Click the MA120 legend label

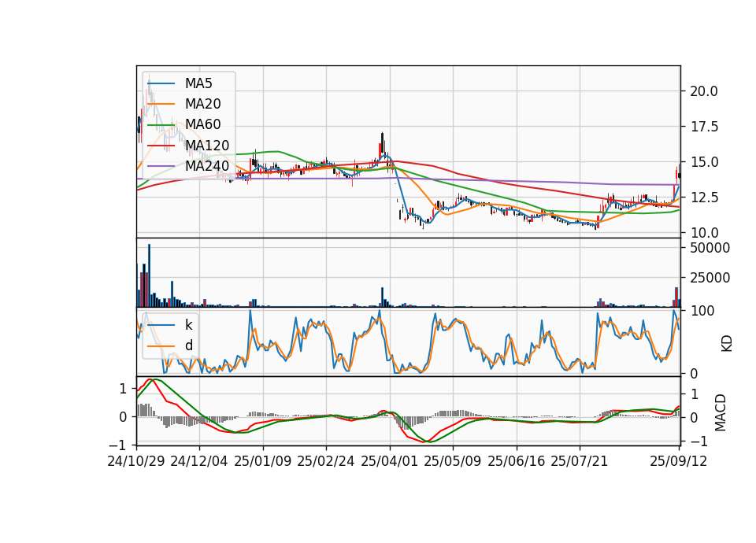click(207, 146)
